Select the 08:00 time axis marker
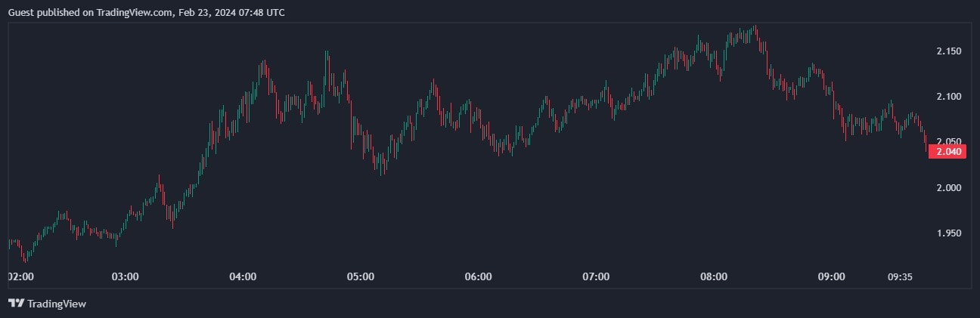Image resolution: width=980 pixels, height=318 pixels. coord(714,276)
